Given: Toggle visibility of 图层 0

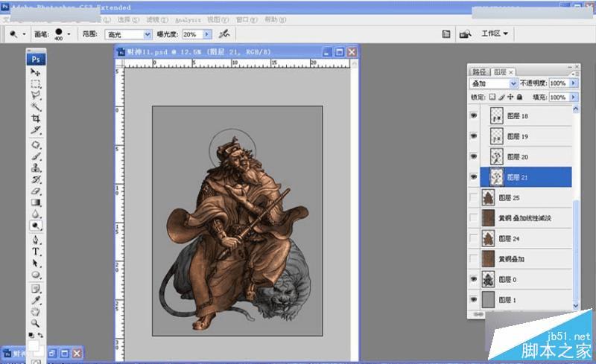Looking at the screenshot, I should 474,279.
